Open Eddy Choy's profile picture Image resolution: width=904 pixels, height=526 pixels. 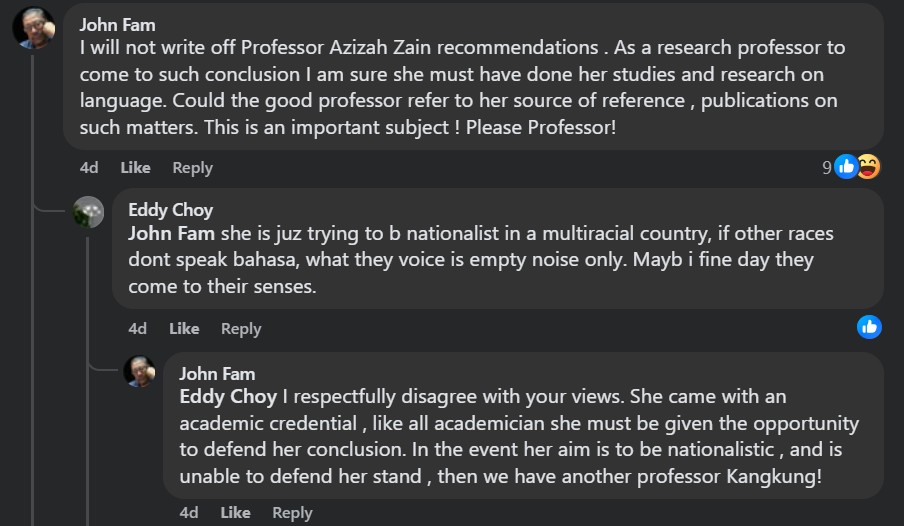tap(89, 212)
